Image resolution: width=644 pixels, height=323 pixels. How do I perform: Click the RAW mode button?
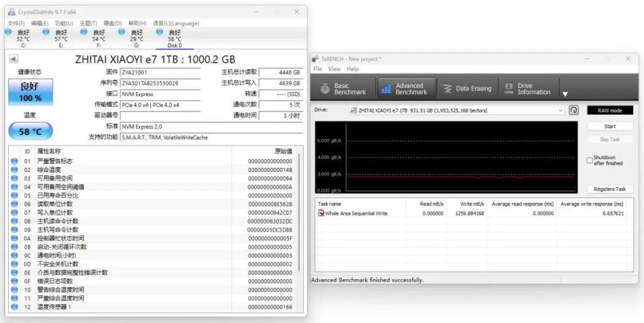tap(610, 111)
